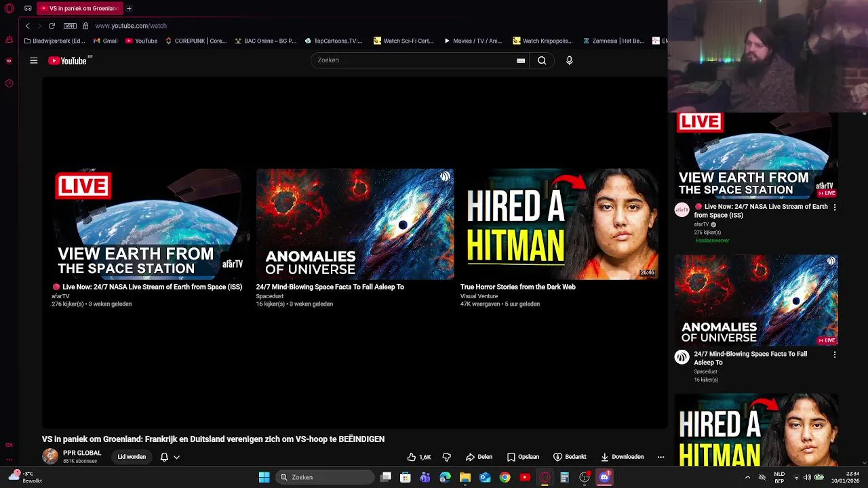Open the BAC Online bookmark
868x488 pixels.
(x=266, y=41)
